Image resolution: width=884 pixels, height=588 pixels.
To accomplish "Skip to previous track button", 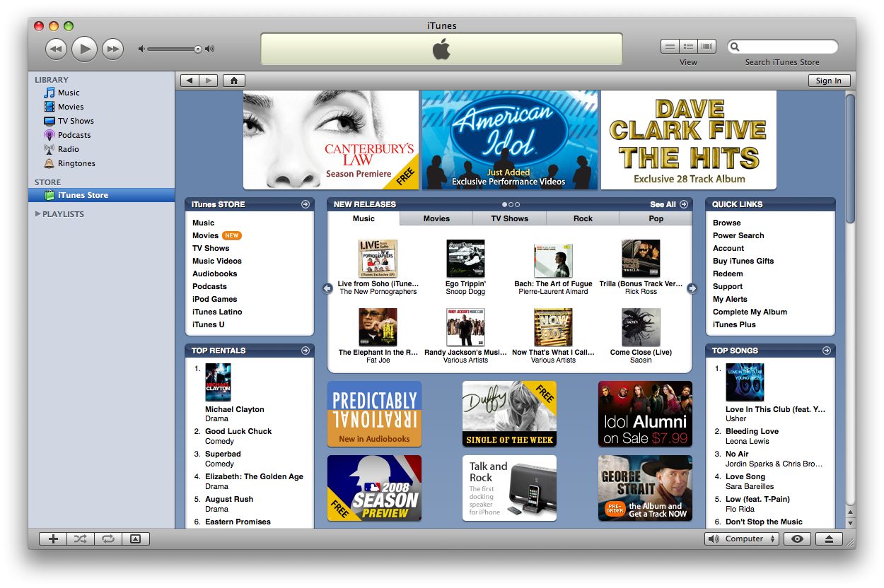I will click(x=57, y=49).
